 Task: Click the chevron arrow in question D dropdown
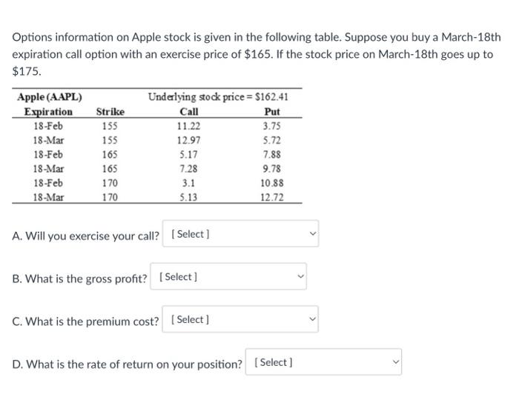point(395,361)
